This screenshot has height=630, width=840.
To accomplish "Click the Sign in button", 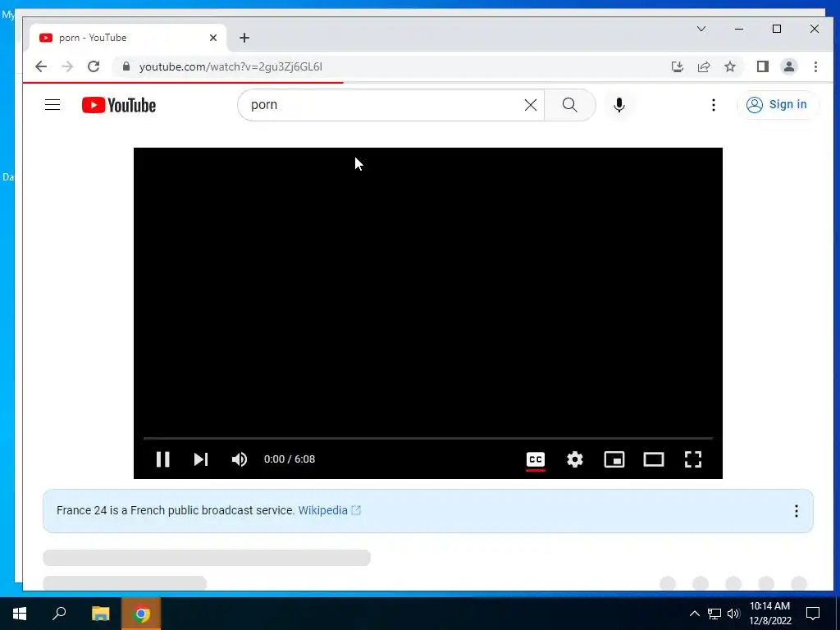I will tap(778, 104).
